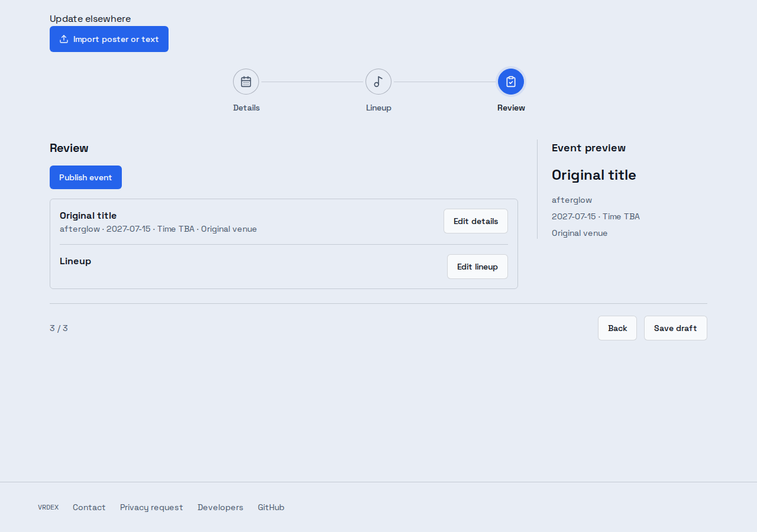Click the Details step calendar icon
The height and width of the screenshot is (532, 757).
pos(246,82)
